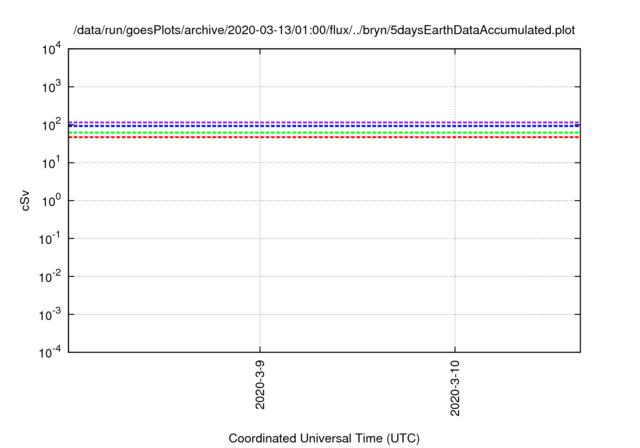Click the 10^-2 y-axis tick label
Image resolution: width=640 pixels, height=448 pixels.
pos(50,276)
